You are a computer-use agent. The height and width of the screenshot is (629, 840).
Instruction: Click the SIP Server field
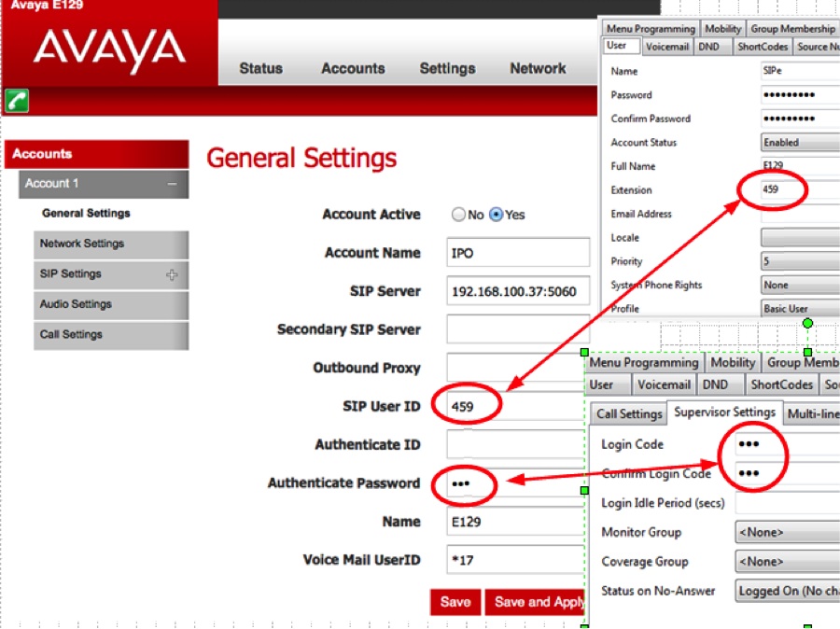coord(518,291)
